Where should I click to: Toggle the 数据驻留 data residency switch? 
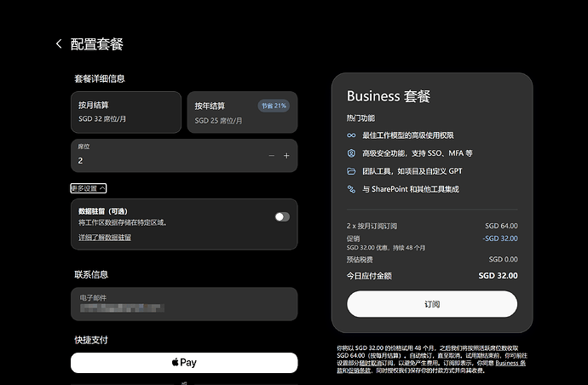(282, 216)
